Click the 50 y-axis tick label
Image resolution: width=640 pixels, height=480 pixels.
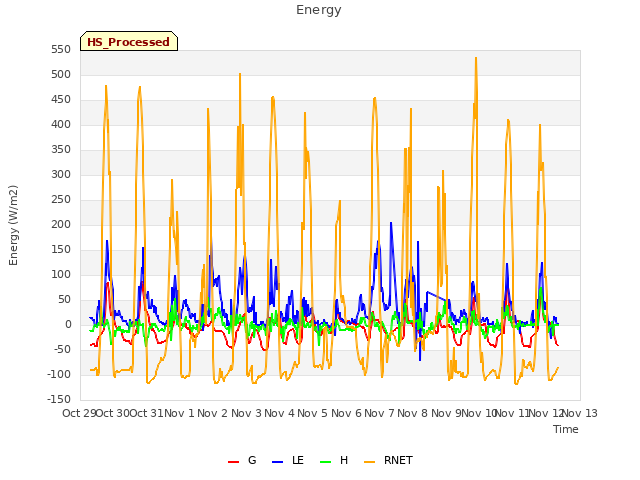pos(64,300)
